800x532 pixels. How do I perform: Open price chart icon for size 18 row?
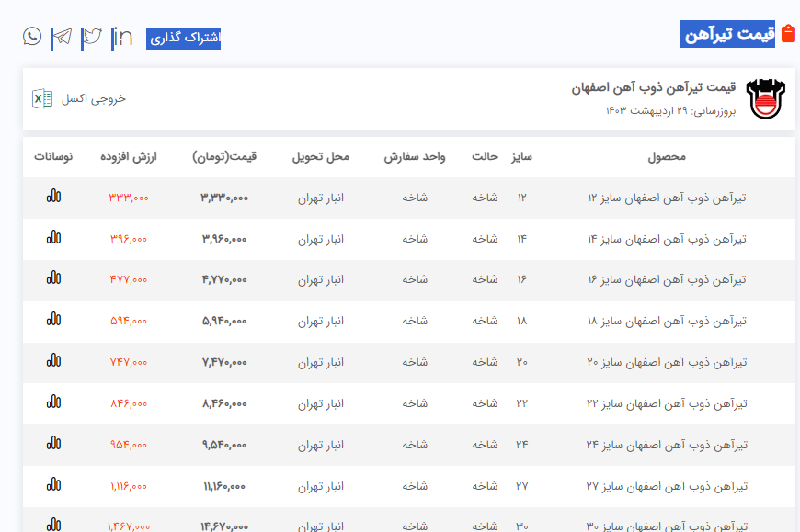click(54, 321)
